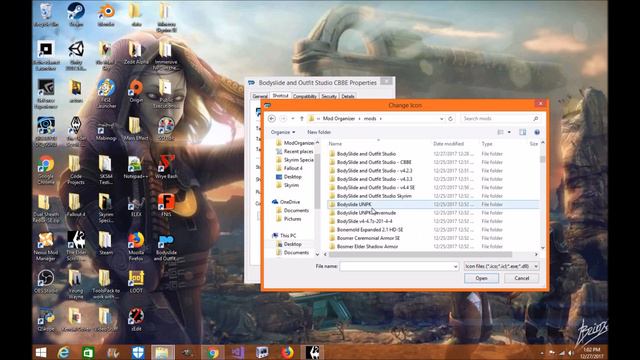
Task: Click the change view icon
Action: click(500, 132)
